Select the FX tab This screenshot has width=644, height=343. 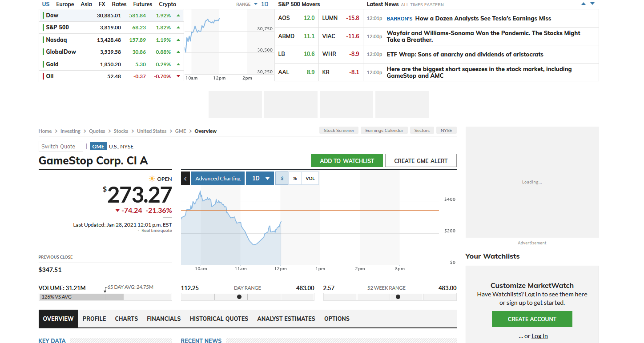click(102, 4)
